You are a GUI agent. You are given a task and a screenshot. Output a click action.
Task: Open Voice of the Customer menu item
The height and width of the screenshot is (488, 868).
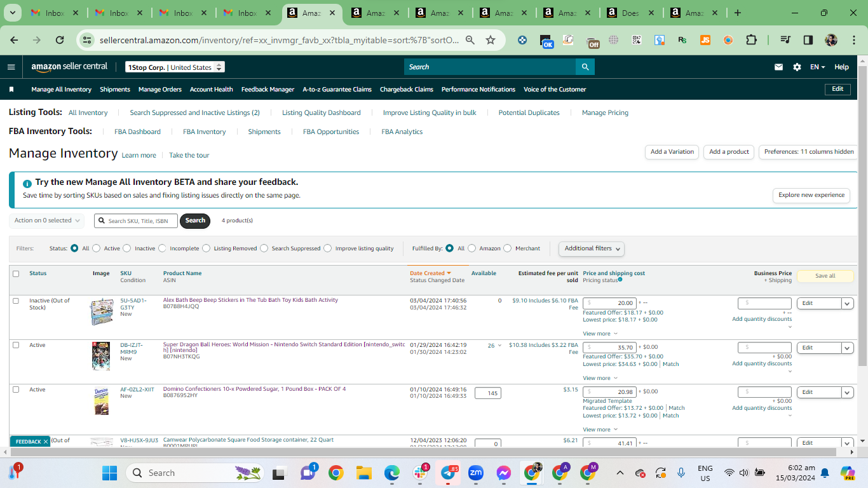click(x=555, y=90)
